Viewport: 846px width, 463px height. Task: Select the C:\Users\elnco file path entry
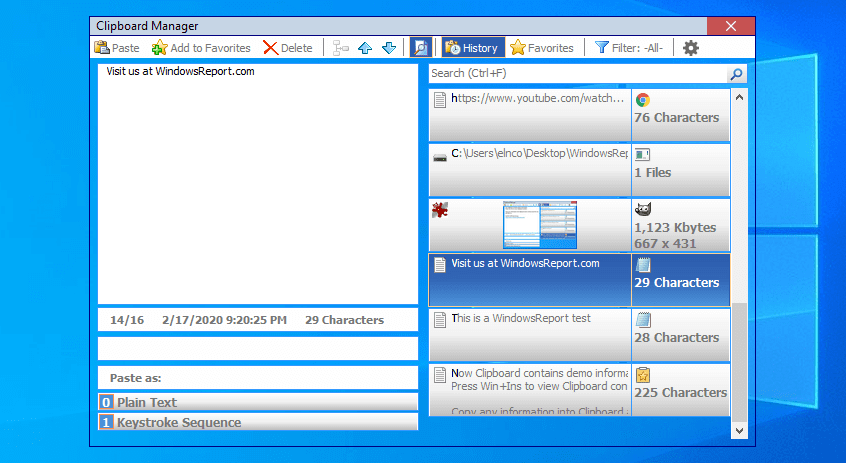[x=530, y=170]
